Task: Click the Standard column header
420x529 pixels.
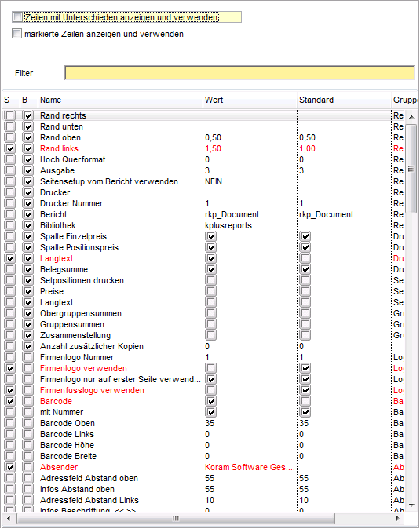Action: (344, 100)
